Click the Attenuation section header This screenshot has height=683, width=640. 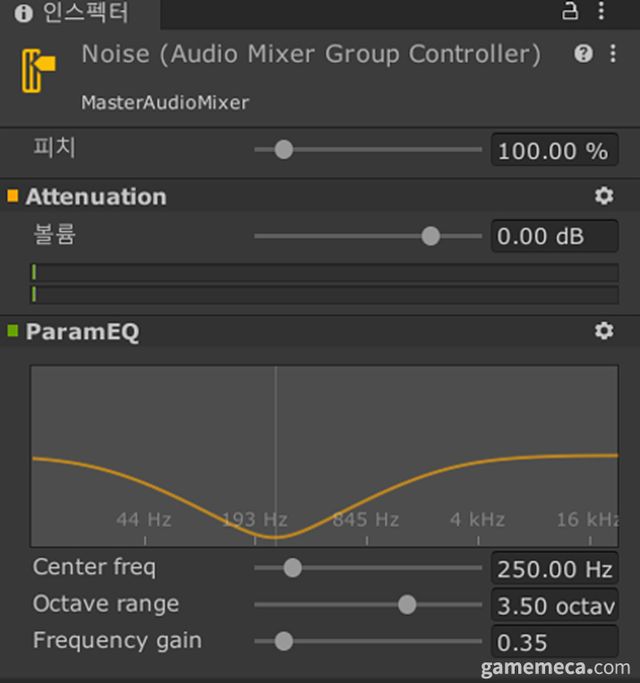(x=96, y=196)
